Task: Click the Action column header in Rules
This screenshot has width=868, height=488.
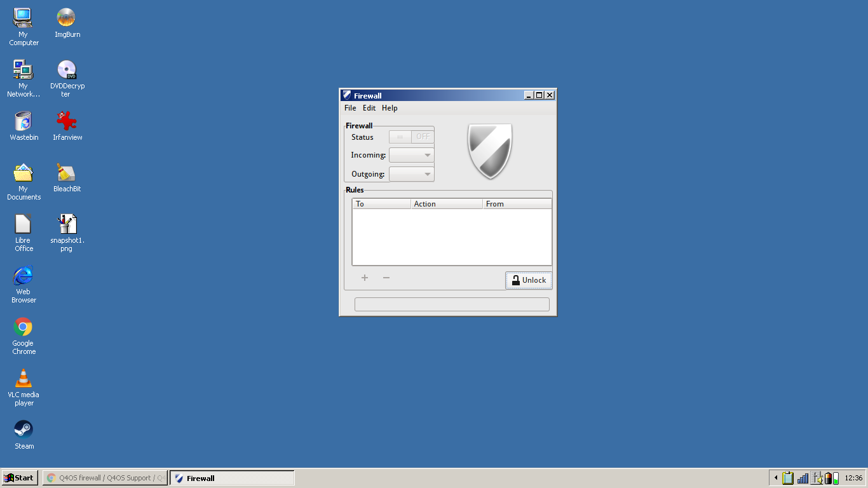Action: click(x=446, y=204)
